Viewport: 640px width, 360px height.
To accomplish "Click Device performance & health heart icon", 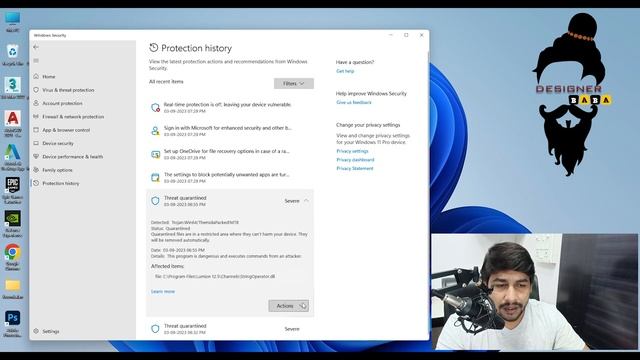I will pos(36,157).
